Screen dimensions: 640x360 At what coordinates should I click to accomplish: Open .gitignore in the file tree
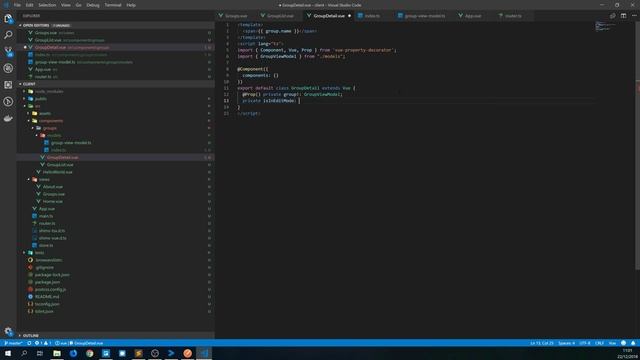44,268
